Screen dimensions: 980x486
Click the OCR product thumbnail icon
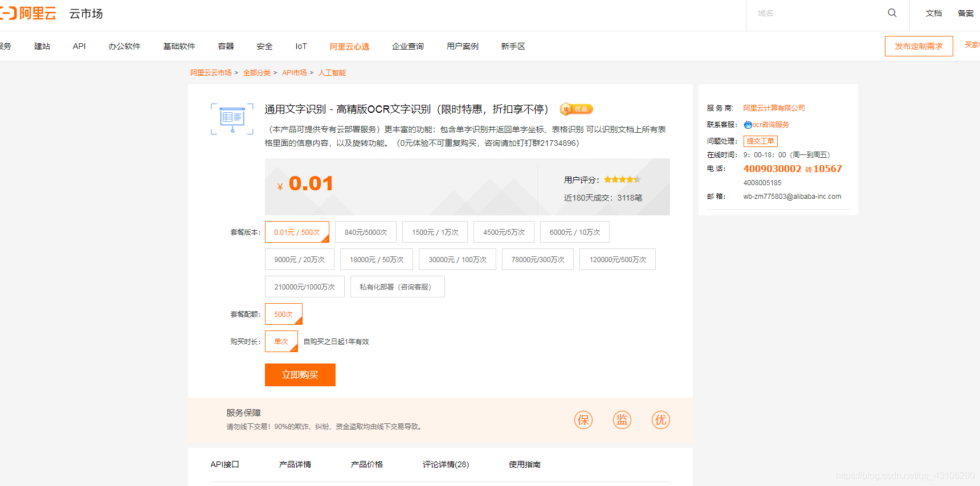(x=232, y=119)
